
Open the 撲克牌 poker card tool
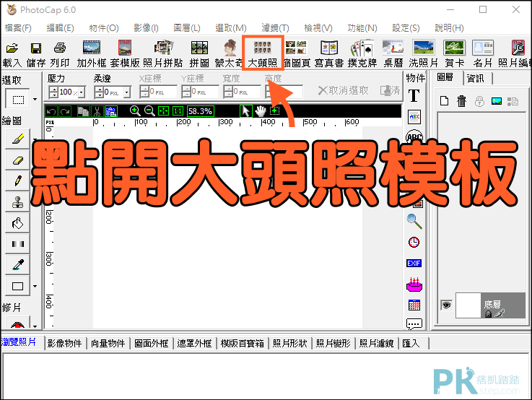click(362, 54)
